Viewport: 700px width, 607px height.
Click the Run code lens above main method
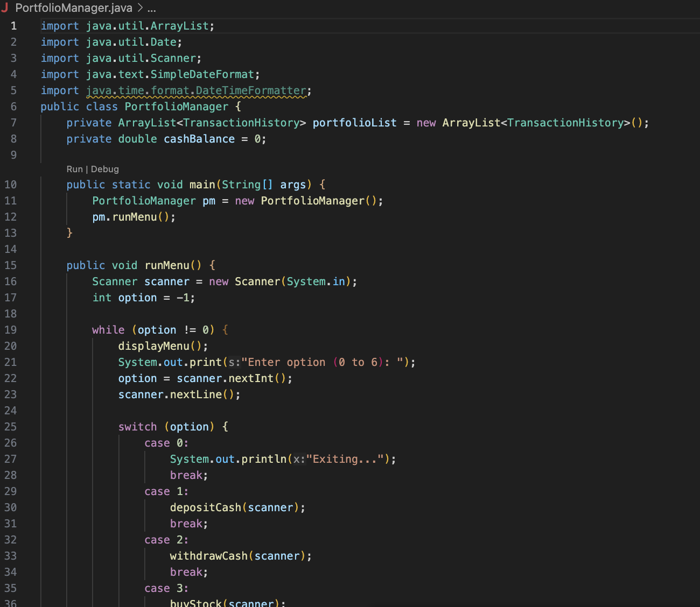tap(73, 168)
